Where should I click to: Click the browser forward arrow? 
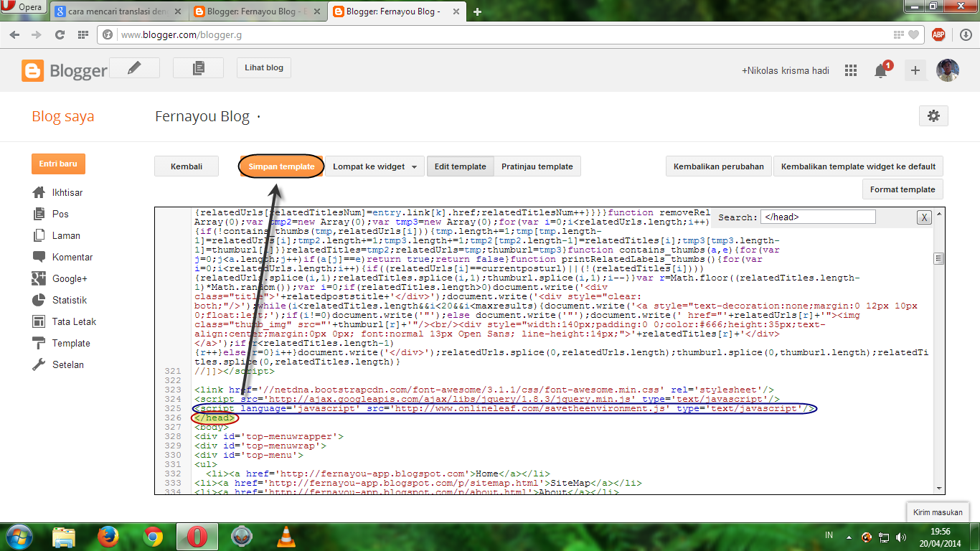[37, 34]
